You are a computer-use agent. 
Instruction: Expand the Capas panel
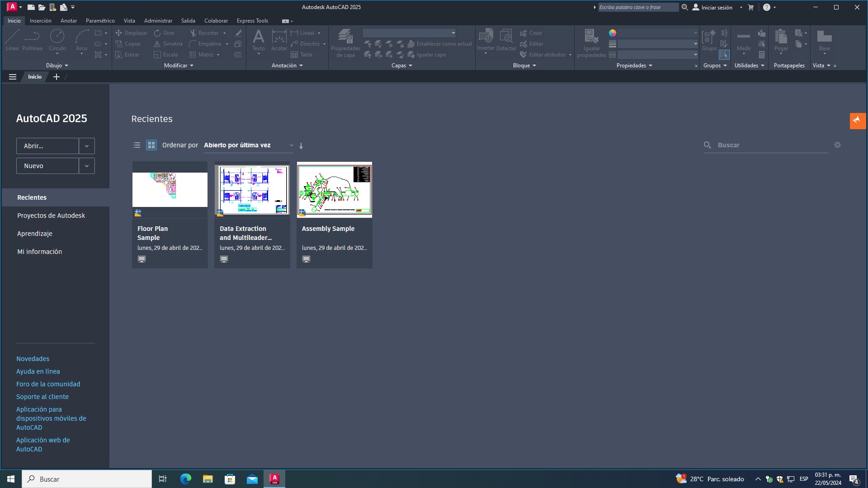click(402, 66)
